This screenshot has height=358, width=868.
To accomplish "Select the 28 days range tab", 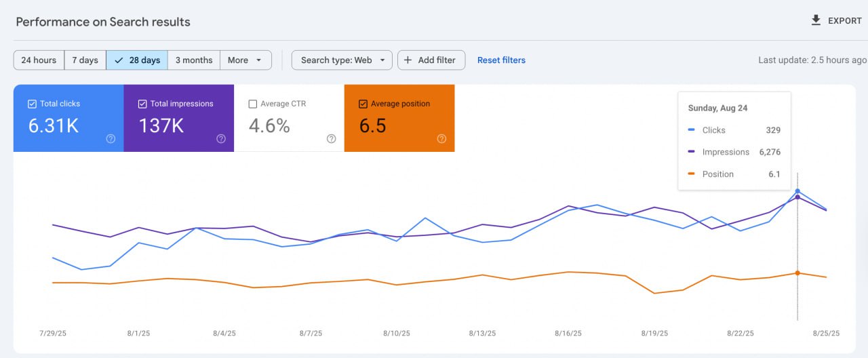I will click(137, 60).
